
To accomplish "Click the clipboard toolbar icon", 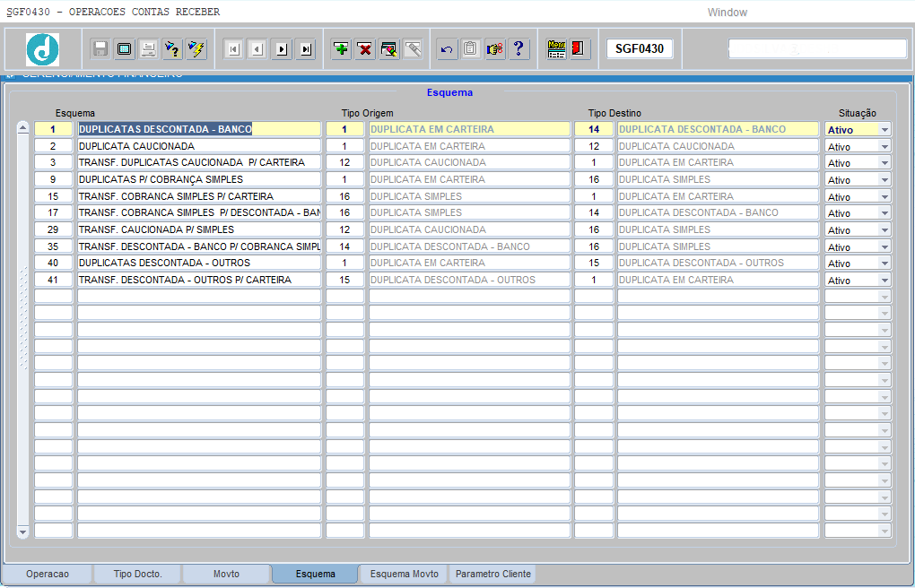I will (x=471, y=49).
